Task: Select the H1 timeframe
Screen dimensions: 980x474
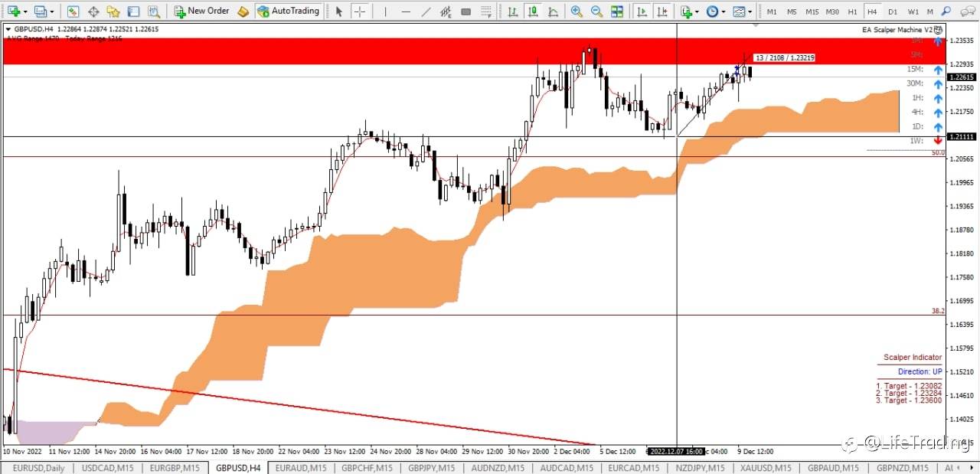Action: click(x=852, y=11)
